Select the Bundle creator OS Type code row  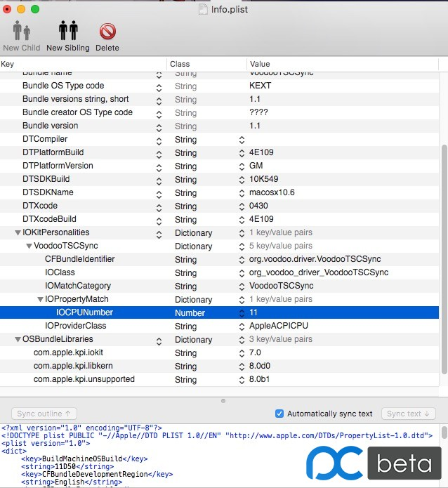[x=219, y=112]
